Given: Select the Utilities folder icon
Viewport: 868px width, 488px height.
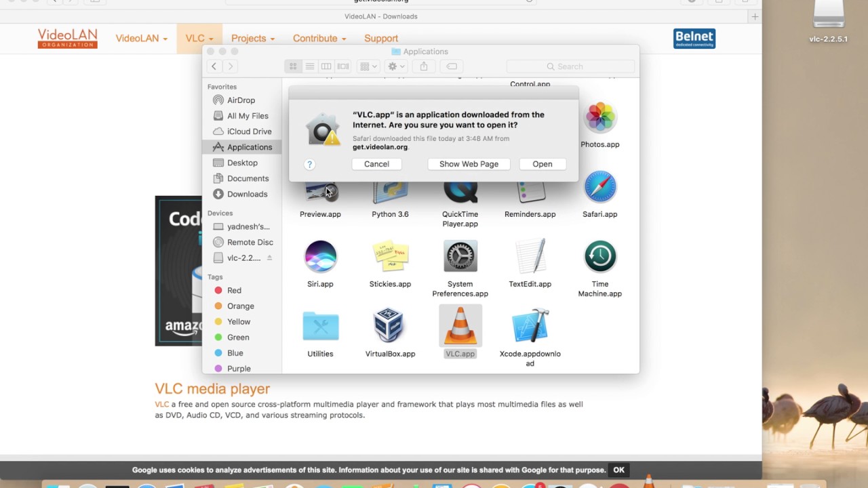Looking at the screenshot, I should click(320, 326).
